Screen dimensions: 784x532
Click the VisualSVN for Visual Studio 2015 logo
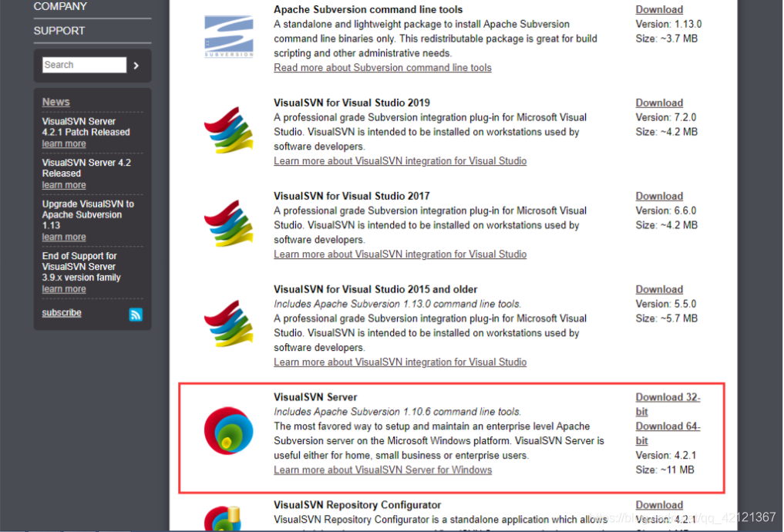pos(228,323)
